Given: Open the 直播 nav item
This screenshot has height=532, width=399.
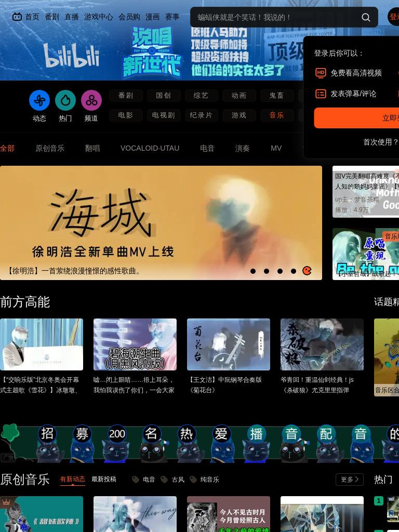Looking at the screenshot, I should pos(72,17).
